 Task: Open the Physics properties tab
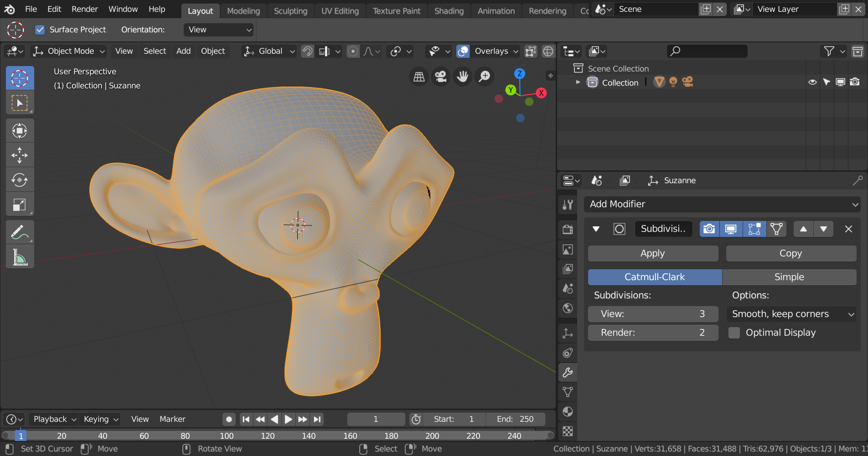pyautogui.click(x=568, y=353)
